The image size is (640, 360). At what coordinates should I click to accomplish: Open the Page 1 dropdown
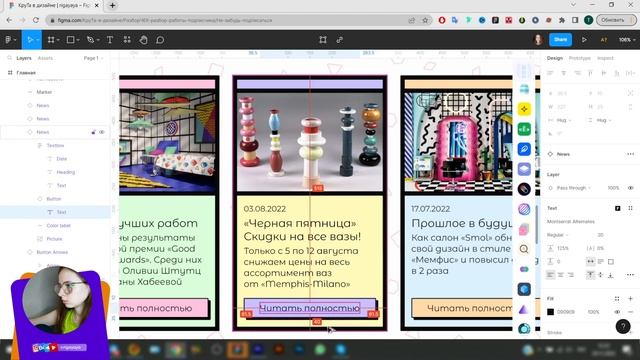click(x=93, y=58)
